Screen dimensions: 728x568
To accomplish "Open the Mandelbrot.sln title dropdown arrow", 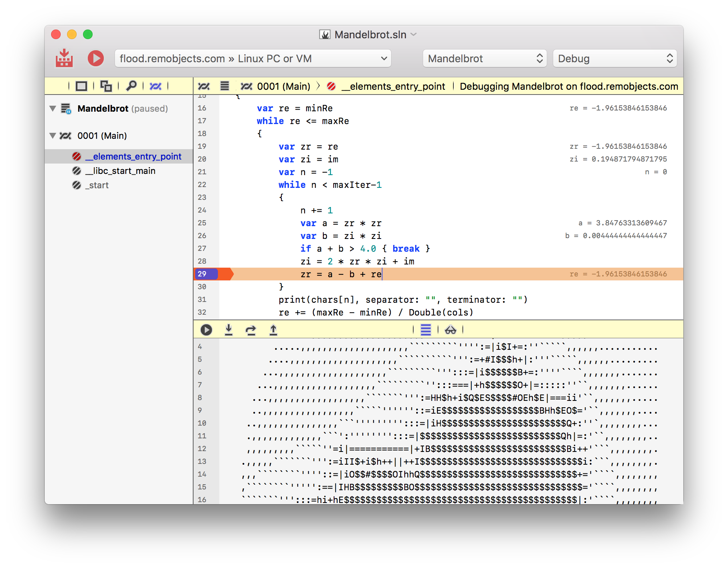I will pyautogui.click(x=414, y=35).
